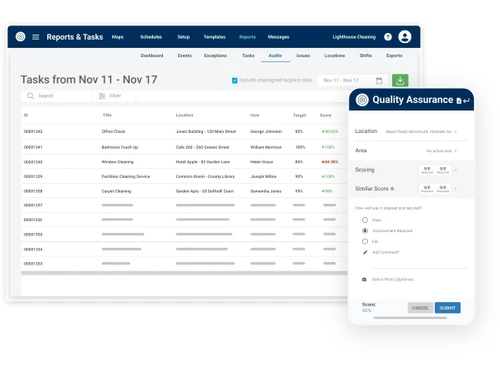Click the SUBMIT button
This screenshot has height=375, width=500.
tap(447, 308)
